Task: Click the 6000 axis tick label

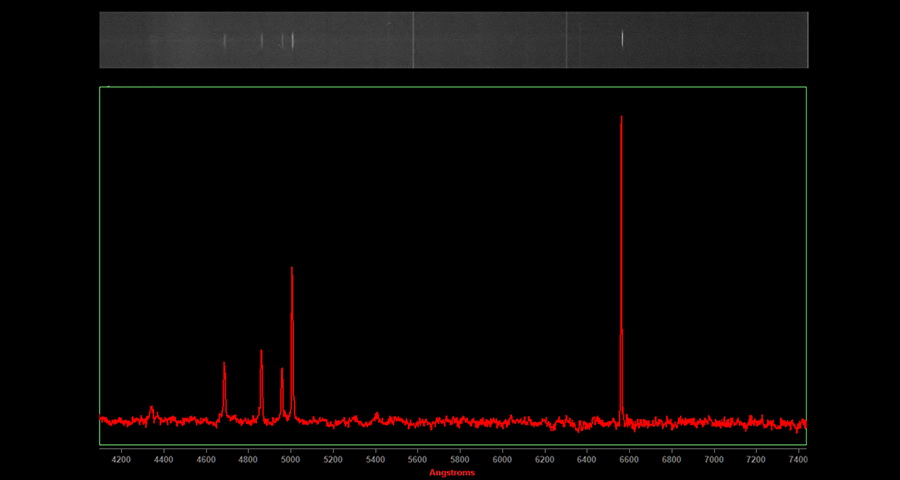Action: tap(502, 460)
